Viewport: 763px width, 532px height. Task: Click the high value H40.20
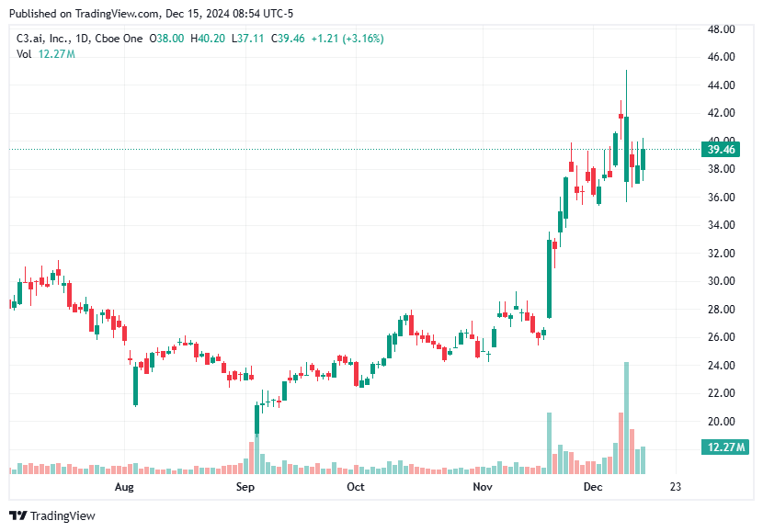(207, 39)
